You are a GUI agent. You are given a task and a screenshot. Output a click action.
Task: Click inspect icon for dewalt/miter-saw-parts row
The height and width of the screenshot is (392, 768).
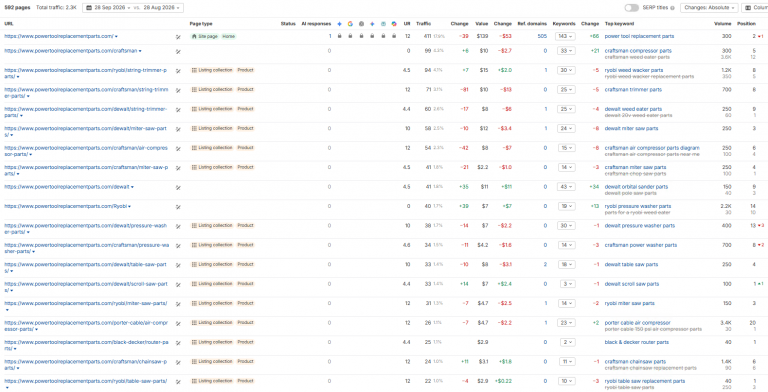[x=178, y=129]
